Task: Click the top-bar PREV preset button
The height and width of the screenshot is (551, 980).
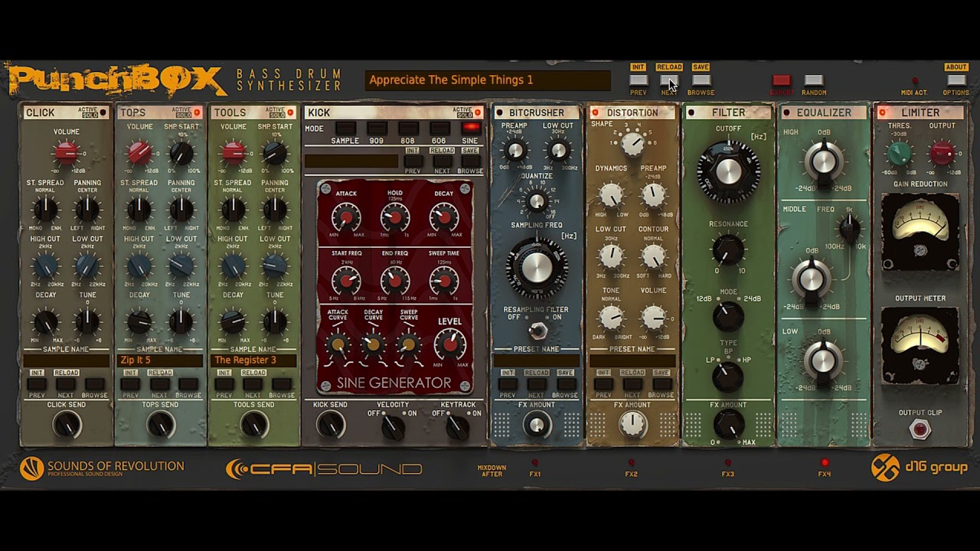Action: (x=639, y=80)
